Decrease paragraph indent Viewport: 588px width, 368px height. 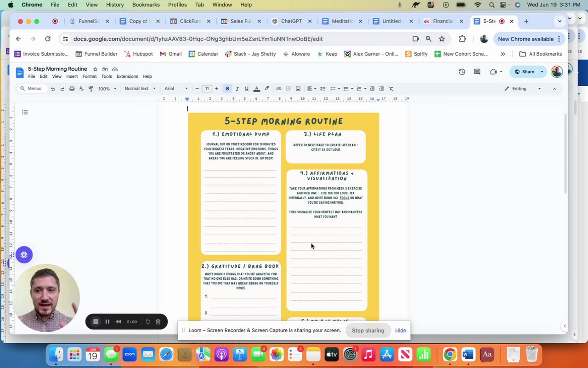(372, 89)
